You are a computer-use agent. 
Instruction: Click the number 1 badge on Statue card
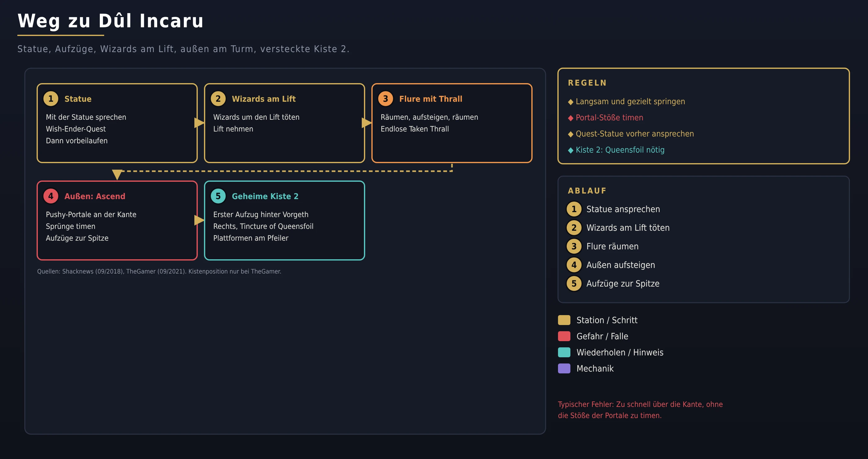click(51, 99)
